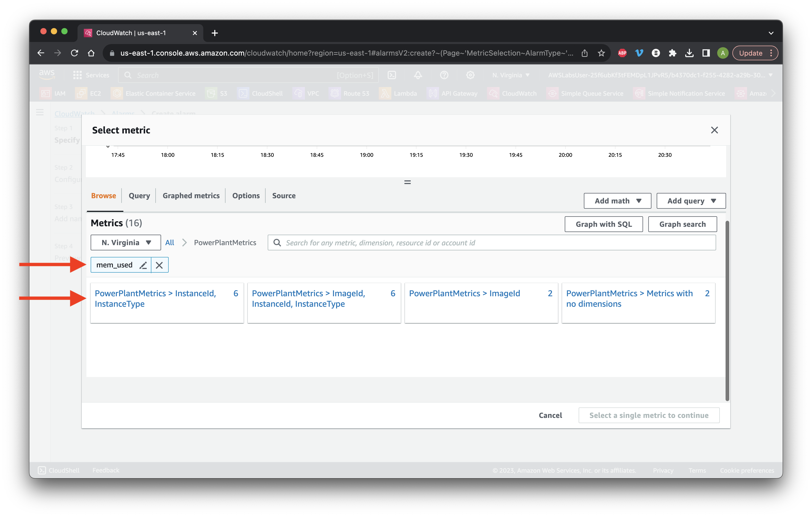Click Select a single metric to continue
The width and height of the screenshot is (812, 517).
[x=649, y=416]
